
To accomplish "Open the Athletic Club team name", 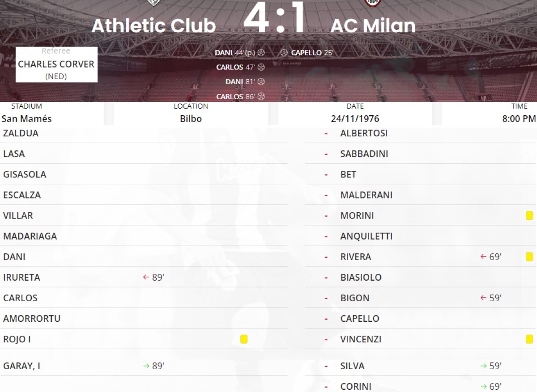I will (x=153, y=26).
